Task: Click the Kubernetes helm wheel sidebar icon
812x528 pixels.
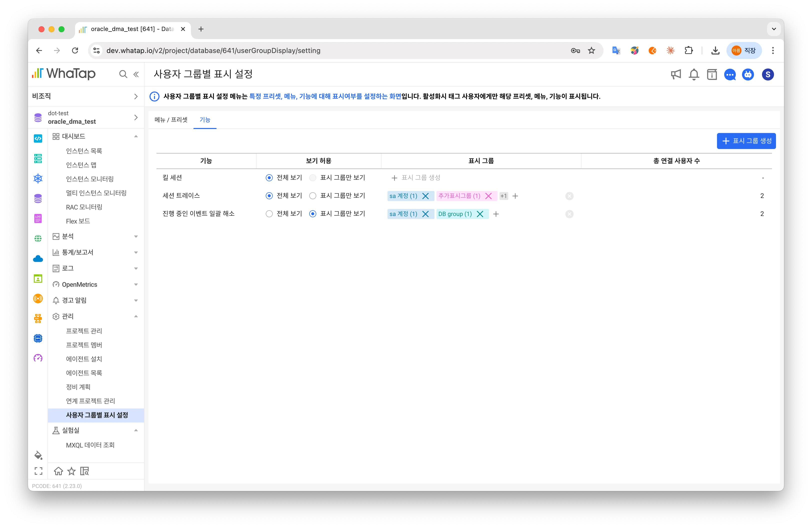Action: click(x=38, y=178)
